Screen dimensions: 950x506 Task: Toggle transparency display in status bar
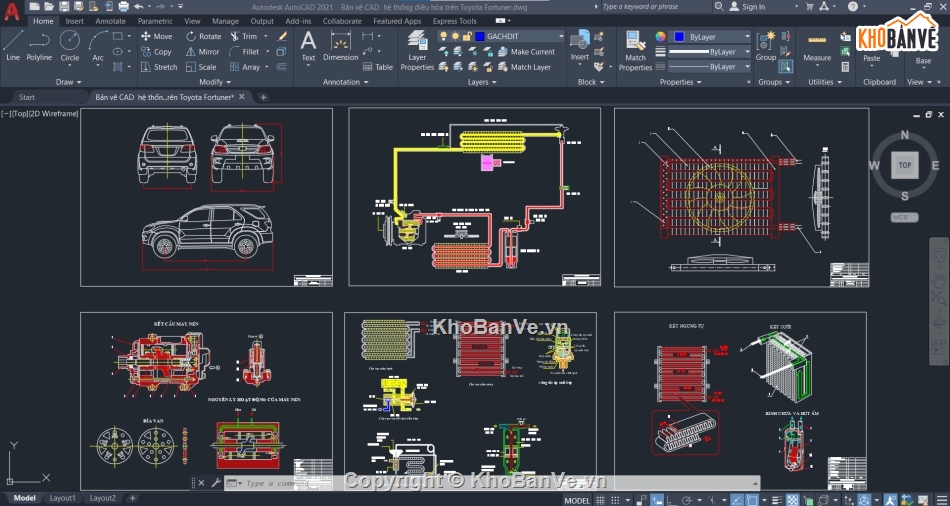tap(792, 500)
